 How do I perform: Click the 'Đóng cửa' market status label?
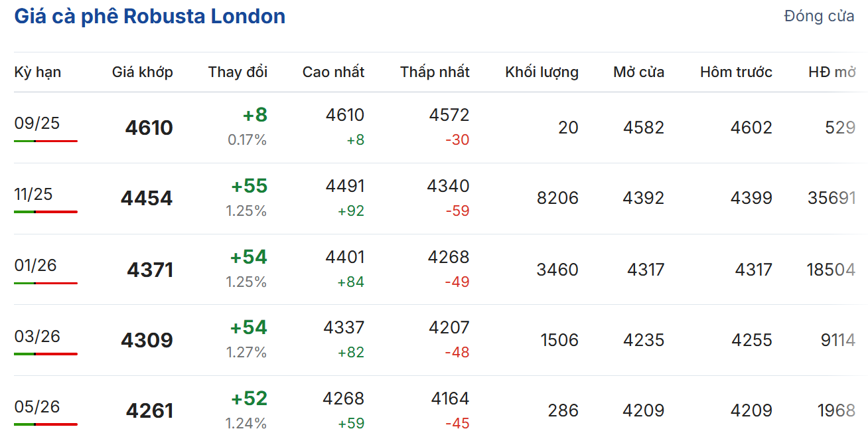819,16
